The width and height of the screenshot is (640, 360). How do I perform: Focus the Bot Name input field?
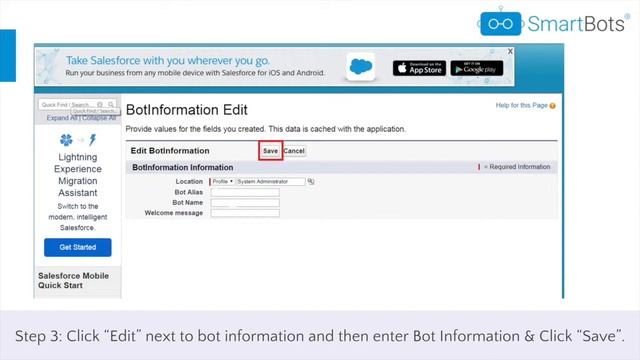[x=245, y=202]
